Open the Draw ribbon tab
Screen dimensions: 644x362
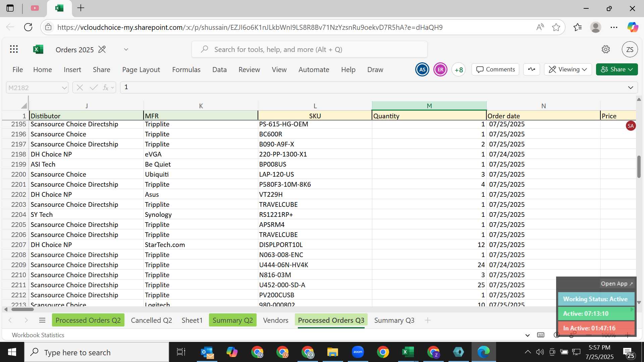[x=375, y=69]
